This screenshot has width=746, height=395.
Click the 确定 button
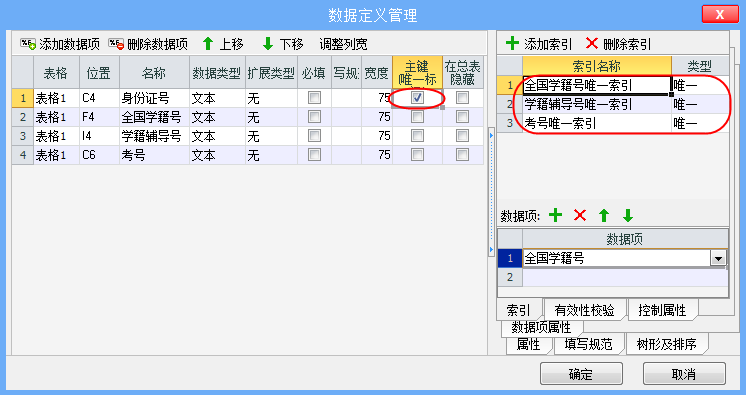click(x=581, y=374)
